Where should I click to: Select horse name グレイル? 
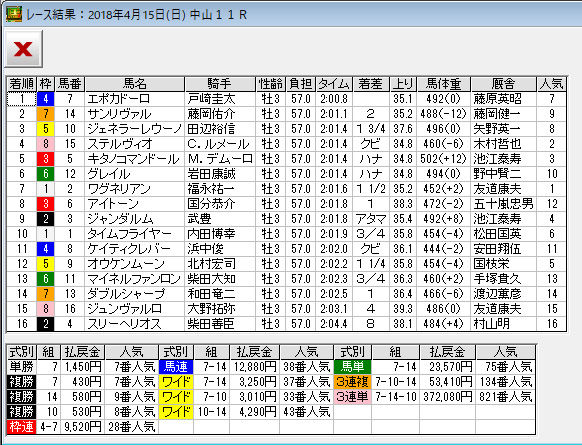[x=108, y=174]
